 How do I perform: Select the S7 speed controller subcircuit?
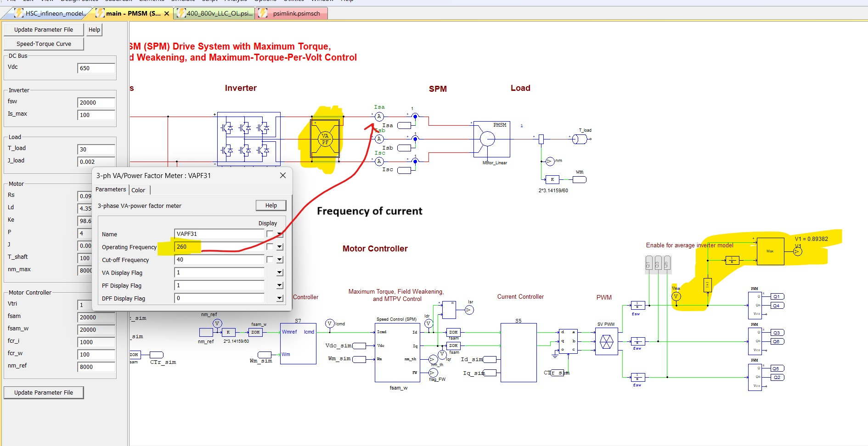coord(298,344)
